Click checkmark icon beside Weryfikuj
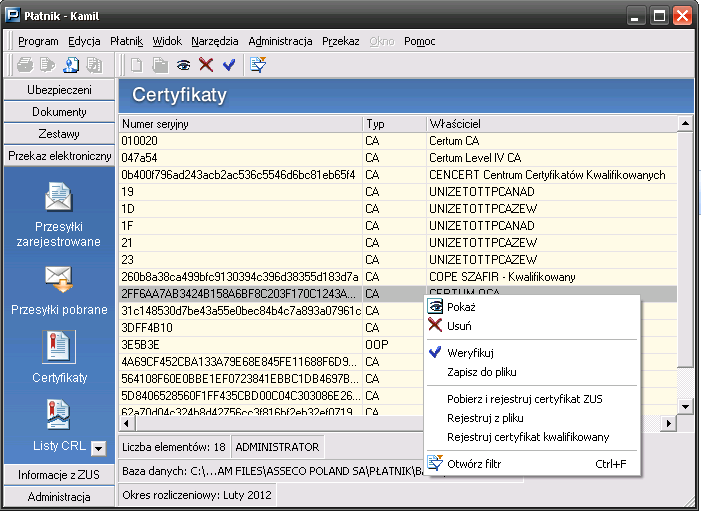 click(x=435, y=352)
